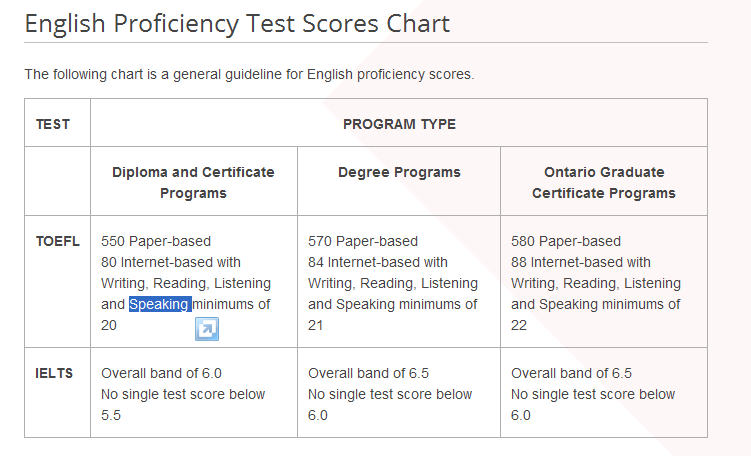Click the IELTS minimum score 5.5
This screenshot has width=751, height=456.
point(111,415)
